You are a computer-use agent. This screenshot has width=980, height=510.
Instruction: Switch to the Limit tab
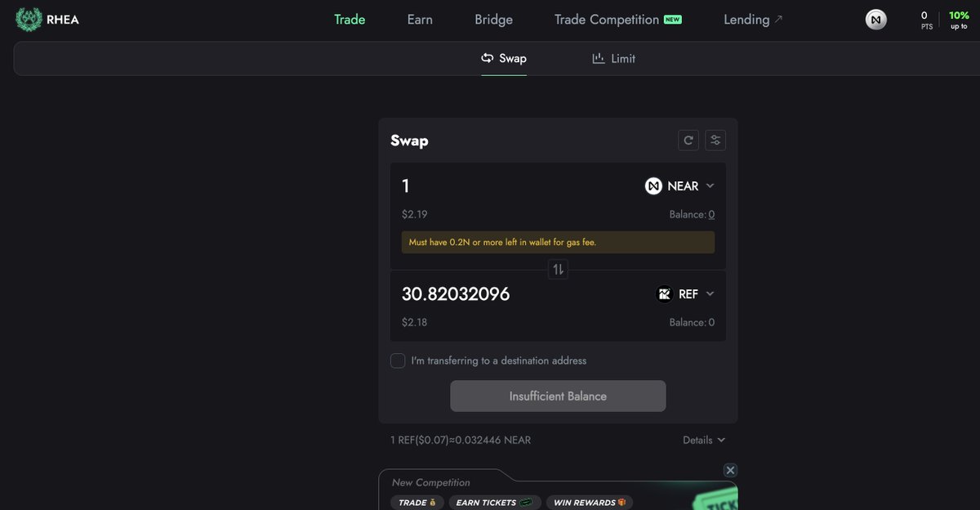pos(613,59)
